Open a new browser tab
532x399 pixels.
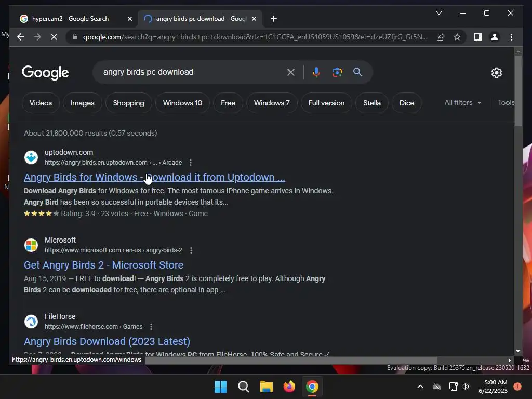[x=274, y=19]
